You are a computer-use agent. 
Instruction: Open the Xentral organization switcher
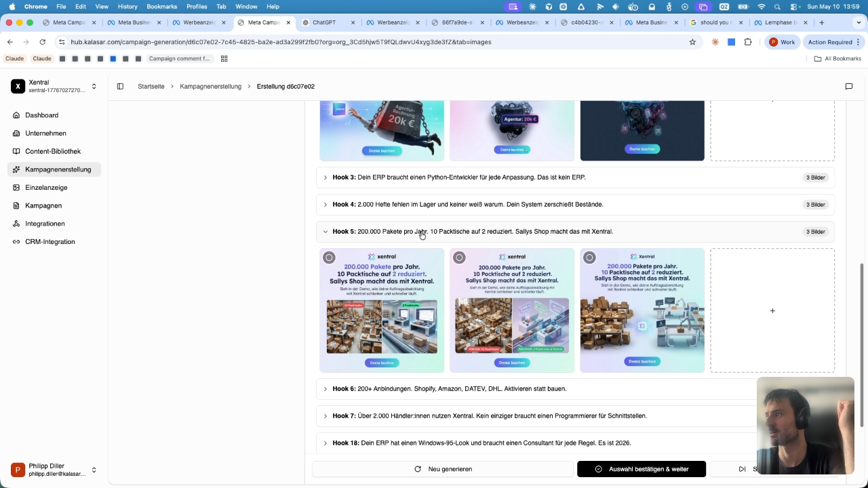click(54, 86)
